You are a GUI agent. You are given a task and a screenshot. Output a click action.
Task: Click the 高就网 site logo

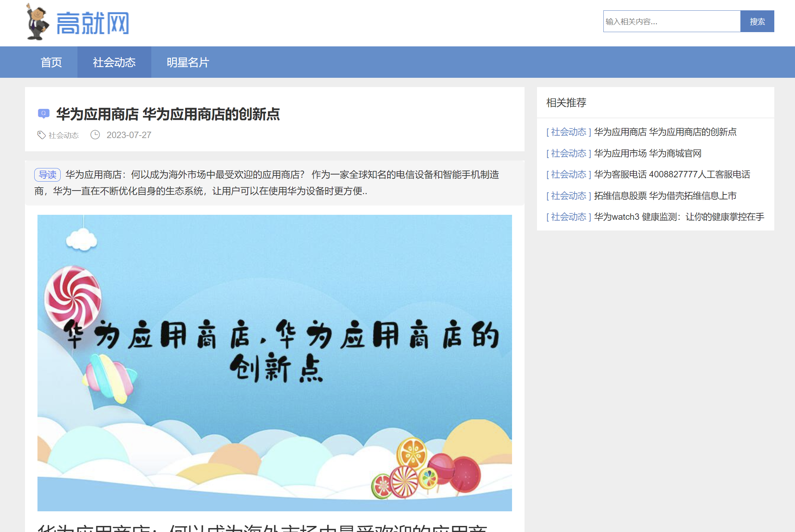(x=77, y=22)
